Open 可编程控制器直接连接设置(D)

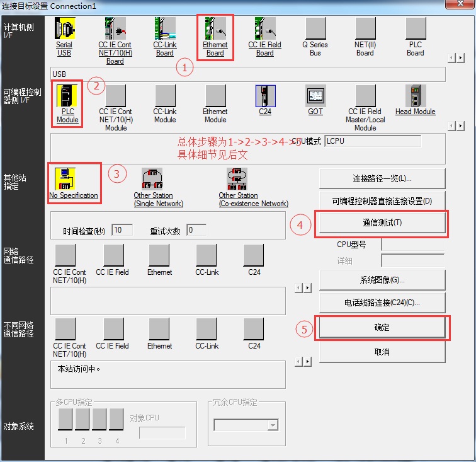click(382, 201)
